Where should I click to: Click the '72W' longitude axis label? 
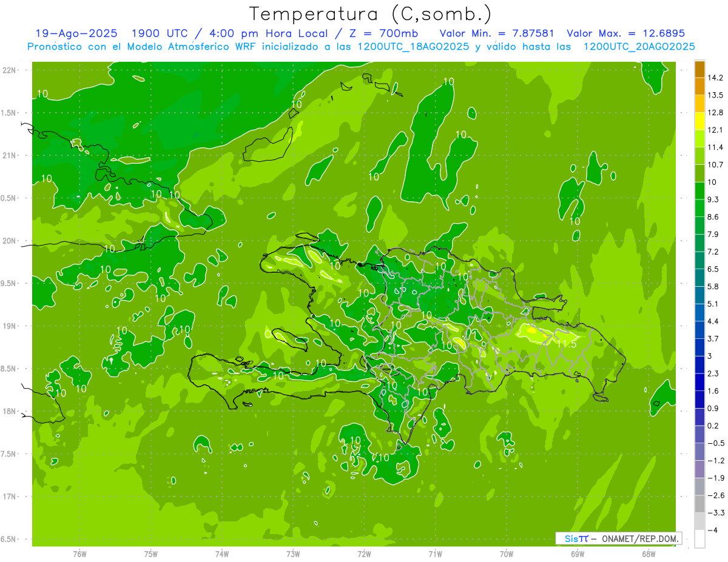tap(364, 554)
